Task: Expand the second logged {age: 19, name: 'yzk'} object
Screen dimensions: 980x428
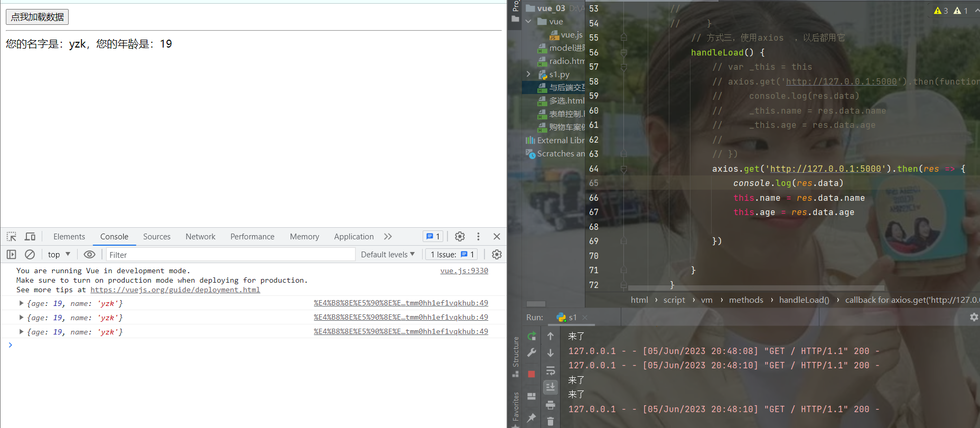Action: pyautogui.click(x=21, y=318)
